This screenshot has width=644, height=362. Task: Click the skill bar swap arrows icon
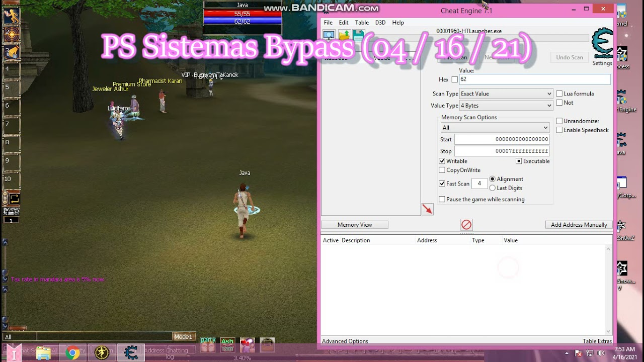14,199
